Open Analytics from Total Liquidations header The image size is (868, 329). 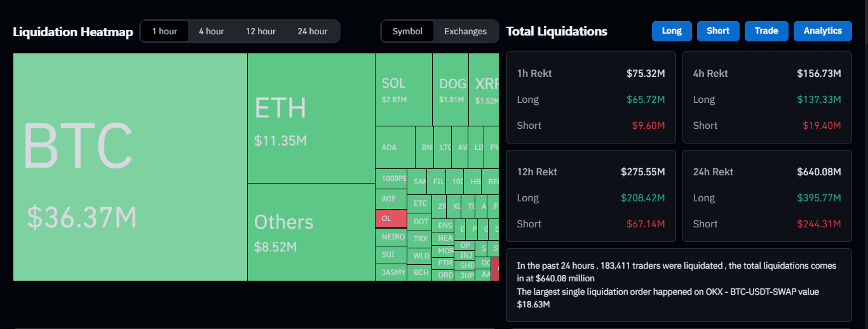coord(822,30)
